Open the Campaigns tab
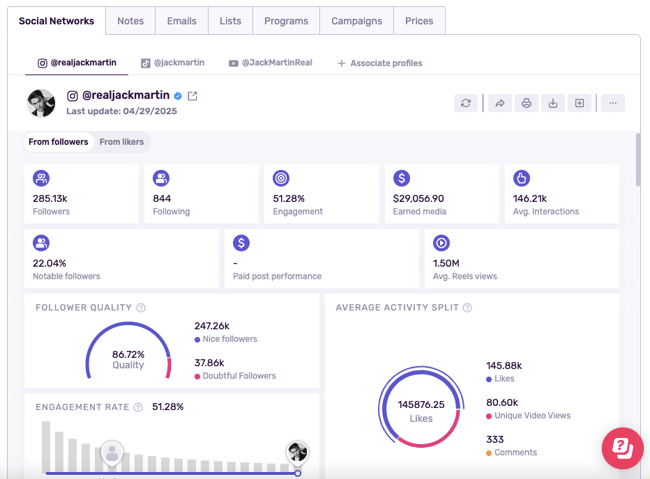 point(356,21)
